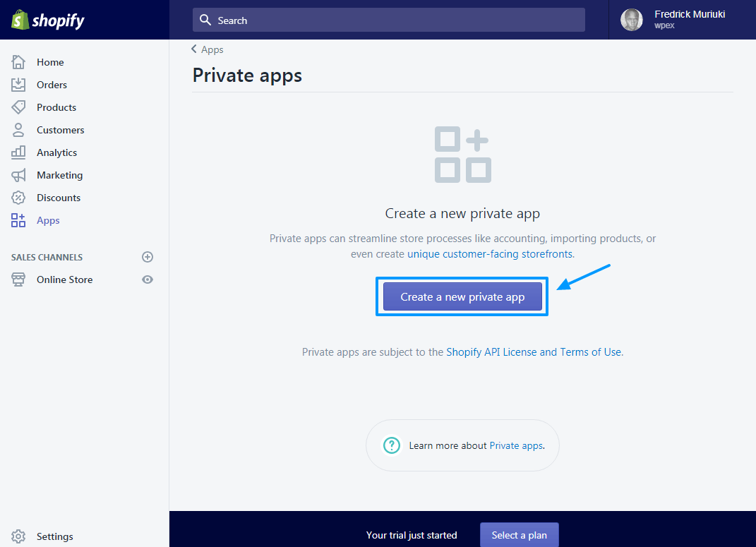756x547 pixels.
Task: Select Apps in the sidebar
Action: [48, 220]
